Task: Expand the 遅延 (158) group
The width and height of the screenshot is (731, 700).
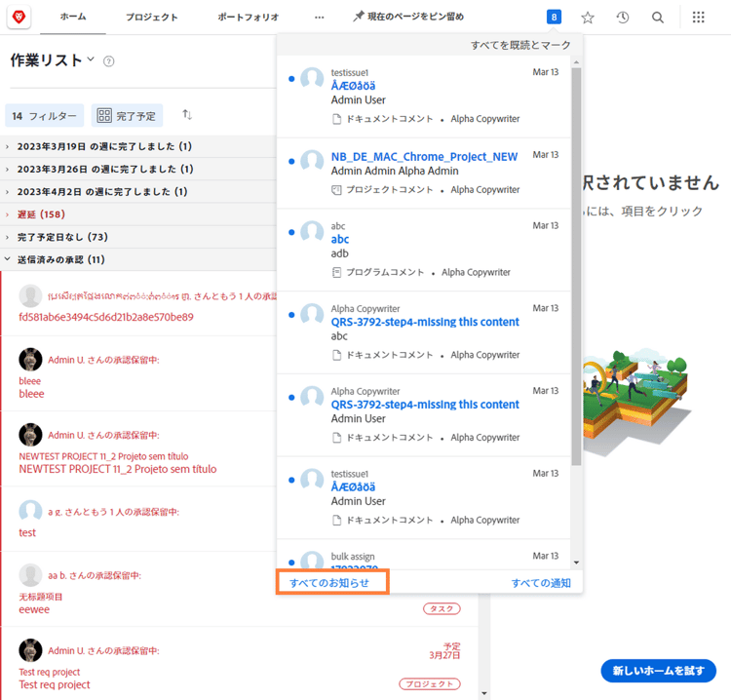Action: 138,214
